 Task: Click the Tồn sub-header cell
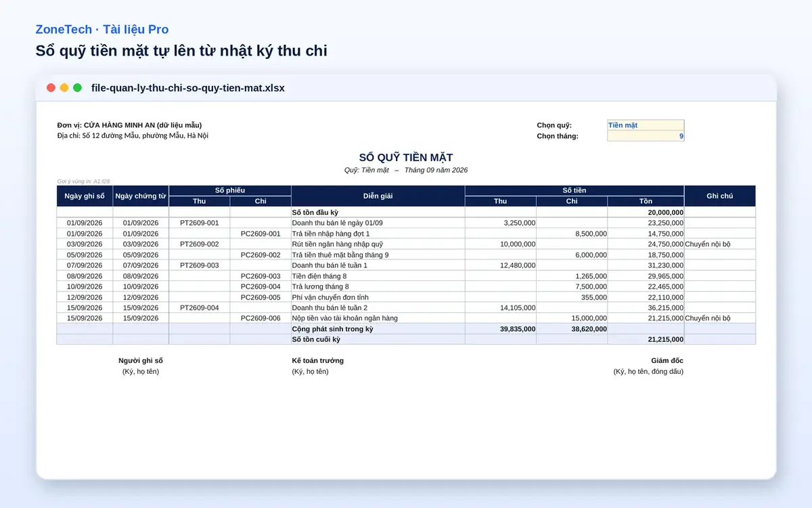pos(646,201)
